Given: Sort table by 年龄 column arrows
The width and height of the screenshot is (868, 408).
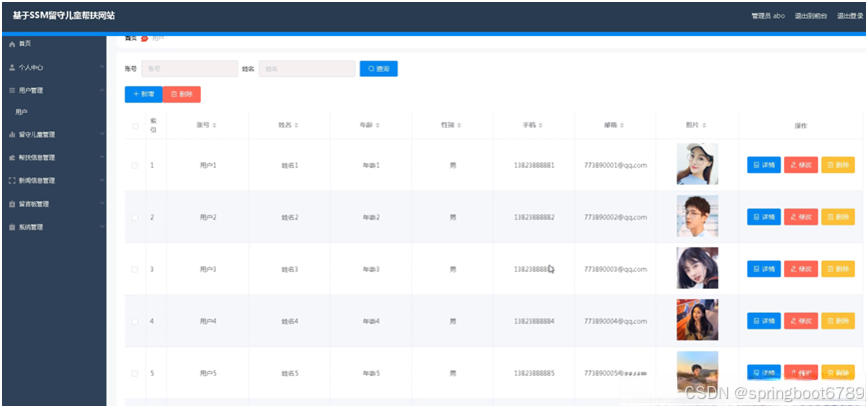Looking at the screenshot, I should click(378, 126).
